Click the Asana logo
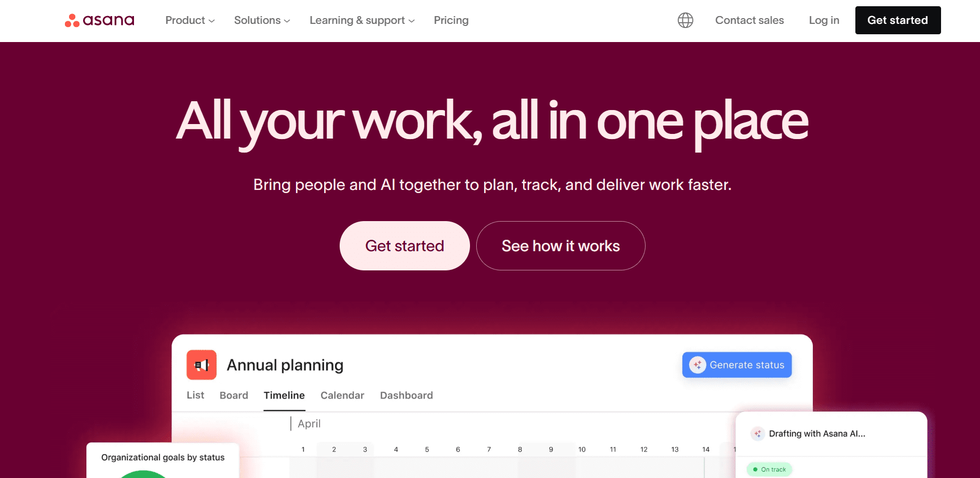The width and height of the screenshot is (980, 478). pos(99,20)
